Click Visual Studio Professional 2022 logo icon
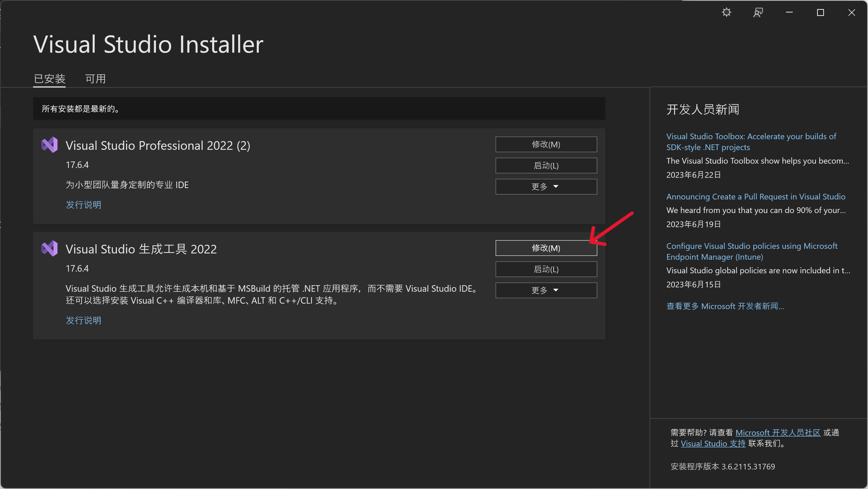This screenshot has height=489, width=868. click(50, 145)
